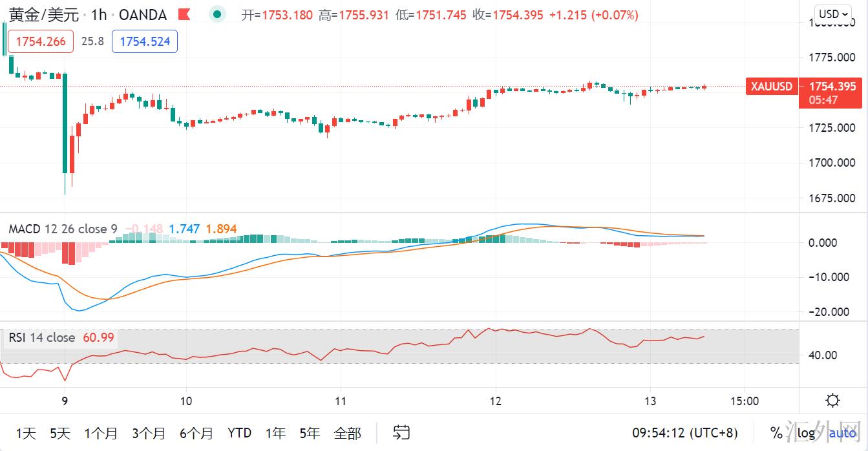Expand the MACD 12 26 close 9 legend
The image size is (868, 451).
click(x=63, y=229)
